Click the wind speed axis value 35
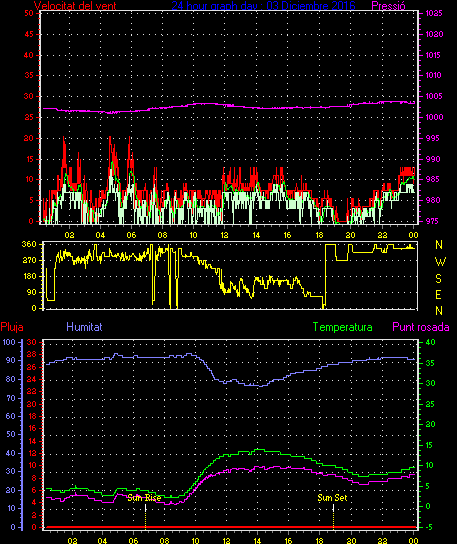 point(29,75)
